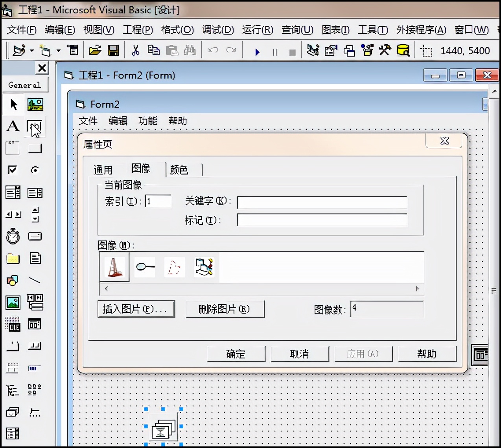Select the Line drawing control tool
The width and height of the screenshot is (501, 448).
click(35, 280)
